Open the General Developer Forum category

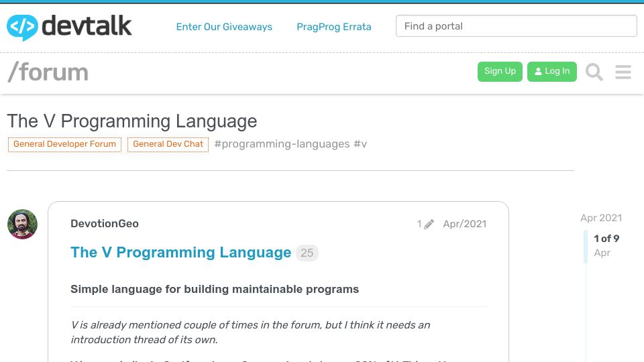pyautogui.click(x=64, y=145)
